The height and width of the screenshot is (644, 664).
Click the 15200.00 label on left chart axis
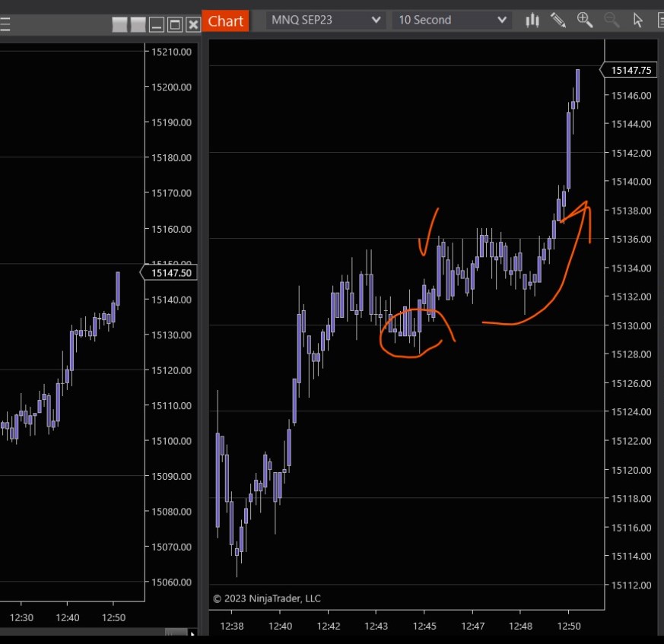point(171,87)
